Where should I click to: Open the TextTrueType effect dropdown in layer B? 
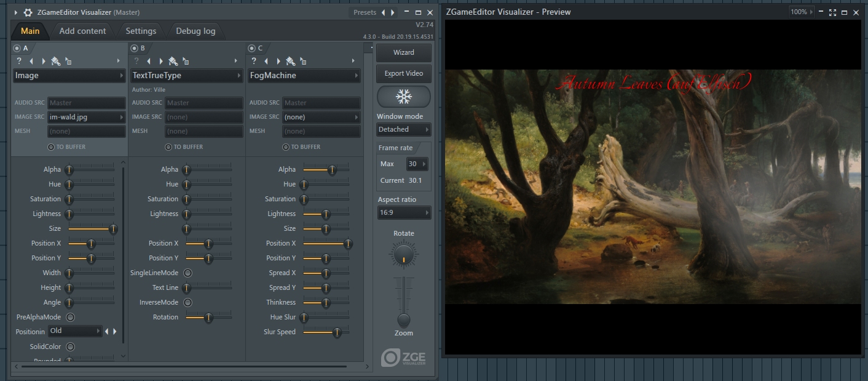(187, 76)
